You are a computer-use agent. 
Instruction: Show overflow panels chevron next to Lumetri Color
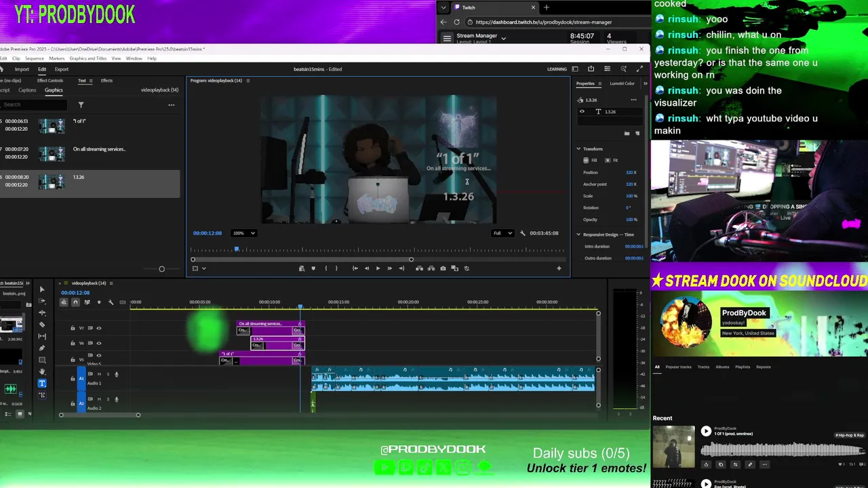point(645,83)
